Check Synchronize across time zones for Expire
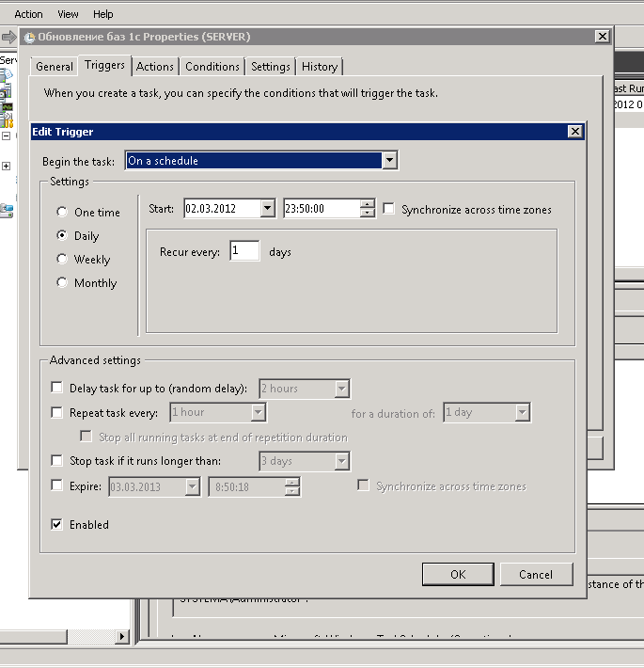The width and height of the screenshot is (644, 668). click(x=363, y=485)
